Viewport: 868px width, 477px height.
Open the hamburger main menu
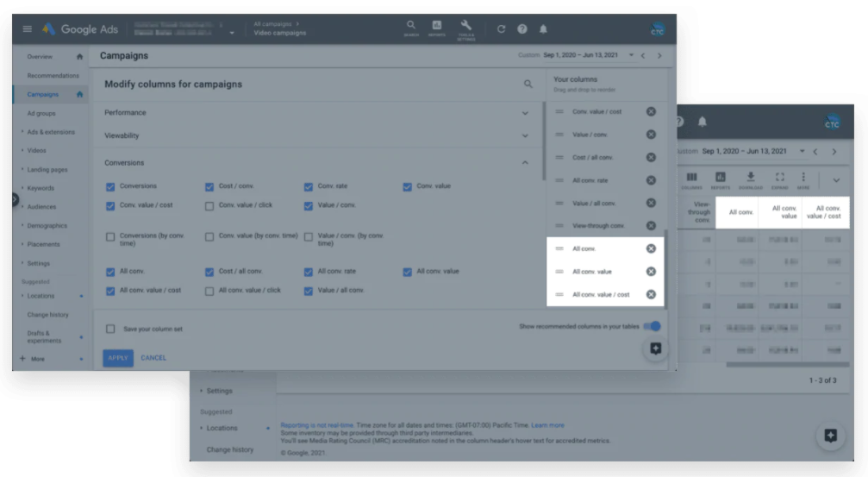pyautogui.click(x=27, y=29)
